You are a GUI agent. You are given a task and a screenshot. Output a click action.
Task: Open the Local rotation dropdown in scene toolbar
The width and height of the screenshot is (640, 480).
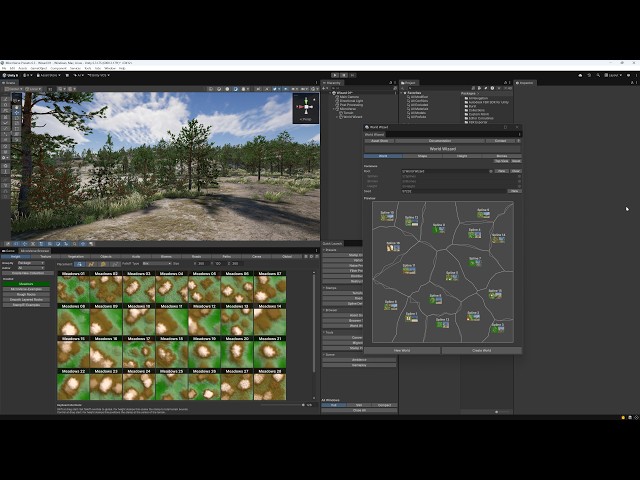tap(33, 89)
